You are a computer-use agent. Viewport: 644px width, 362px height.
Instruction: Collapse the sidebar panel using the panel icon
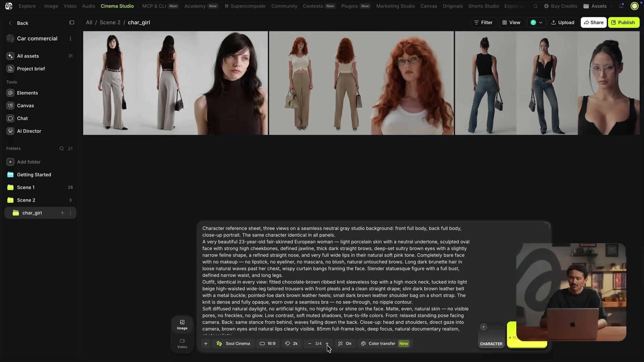[x=72, y=22]
